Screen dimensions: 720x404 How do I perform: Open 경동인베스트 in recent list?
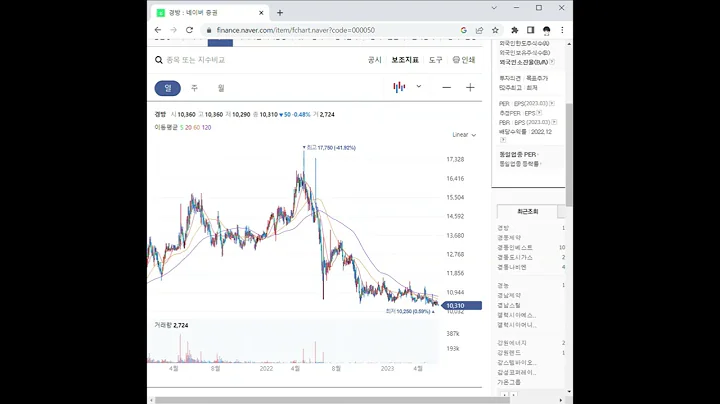pos(515,247)
